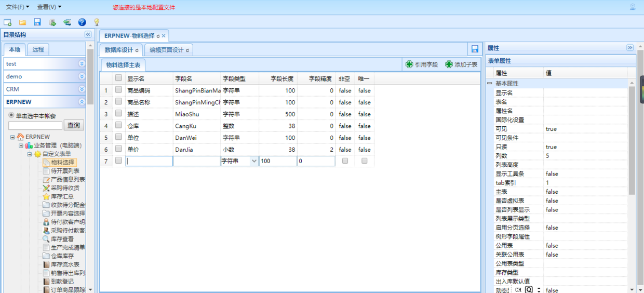This screenshot has width=644, height=293.
Task: Select 自定义表单 tree node
Action: coord(52,154)
